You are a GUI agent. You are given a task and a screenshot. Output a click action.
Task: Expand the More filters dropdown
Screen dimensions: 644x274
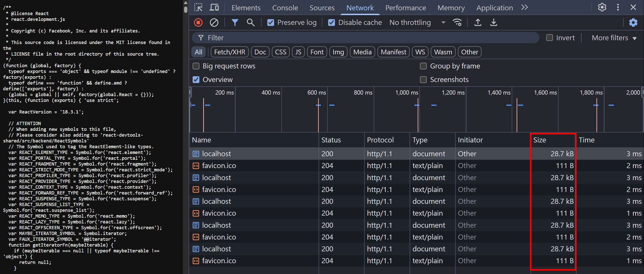pos(614,38)
